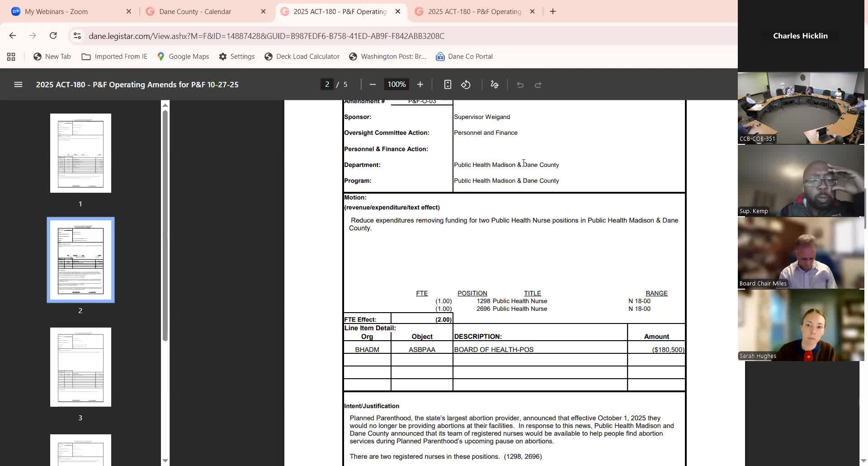Click the PDF page number field
Screen dimensions: 868x466
(x=327, y=85)
